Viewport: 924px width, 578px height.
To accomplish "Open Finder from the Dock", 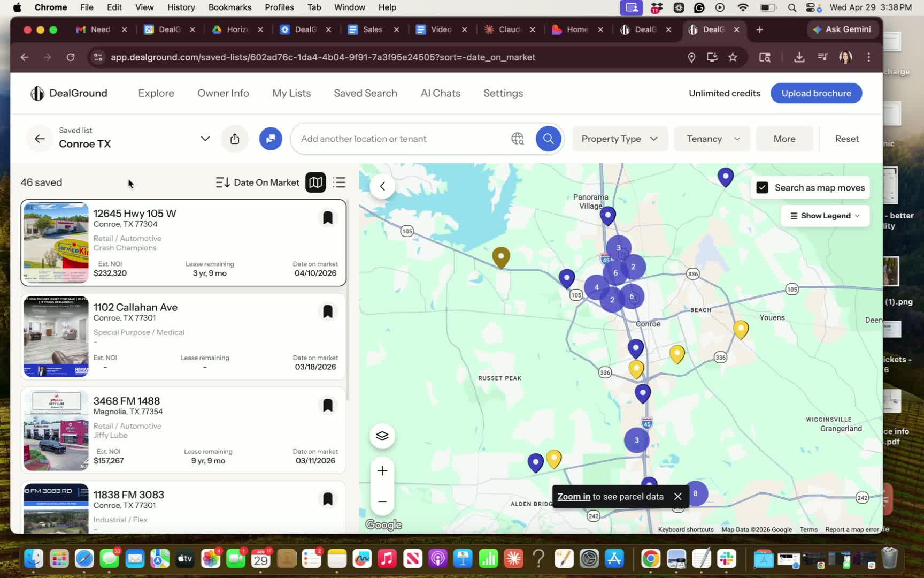I will click(x=33, y=559).
